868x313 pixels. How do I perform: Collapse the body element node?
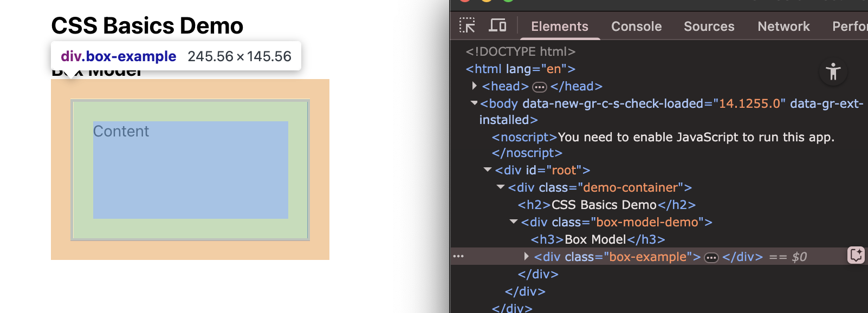click(474, 103)
